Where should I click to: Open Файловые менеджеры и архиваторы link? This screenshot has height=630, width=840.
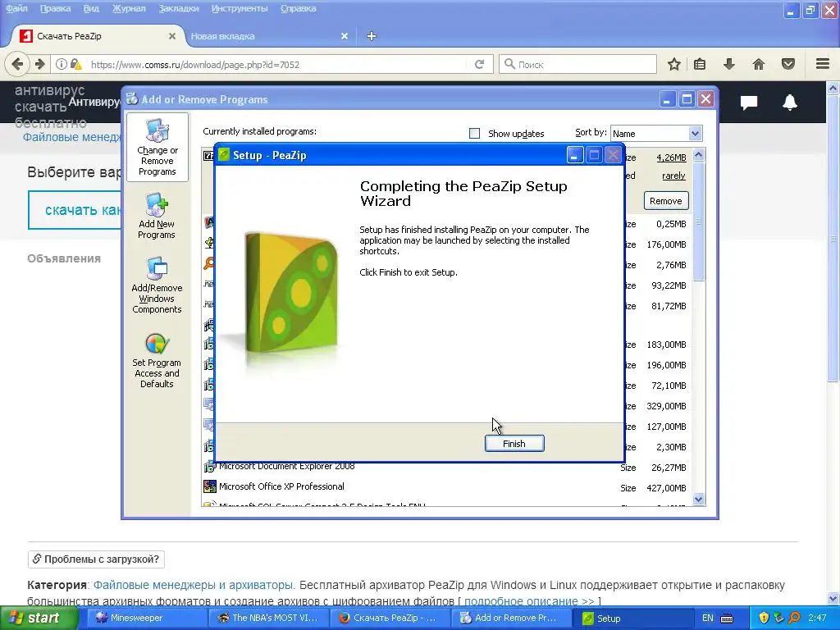click(x=194, y=585)
